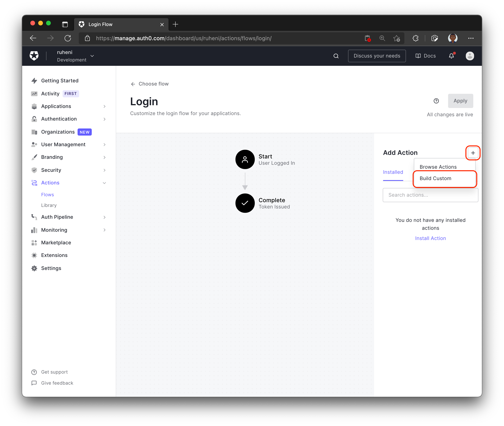Click the Choose flow back arrow

[x=132, y=84]
